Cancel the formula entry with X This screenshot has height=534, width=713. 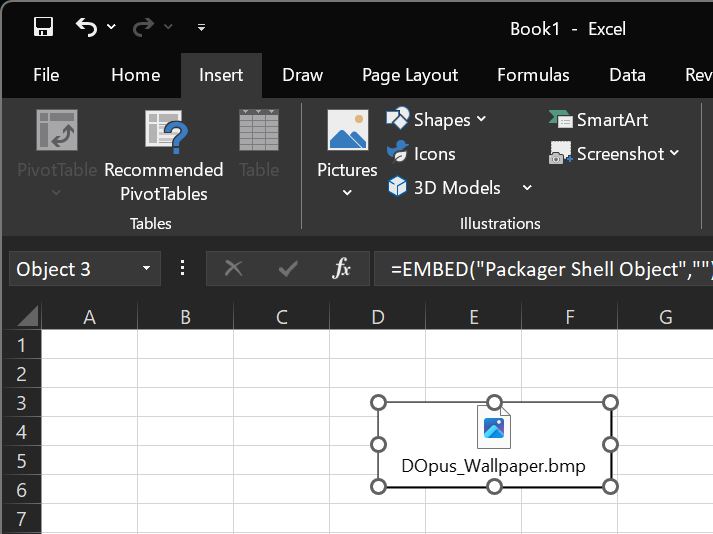point(233,268)
